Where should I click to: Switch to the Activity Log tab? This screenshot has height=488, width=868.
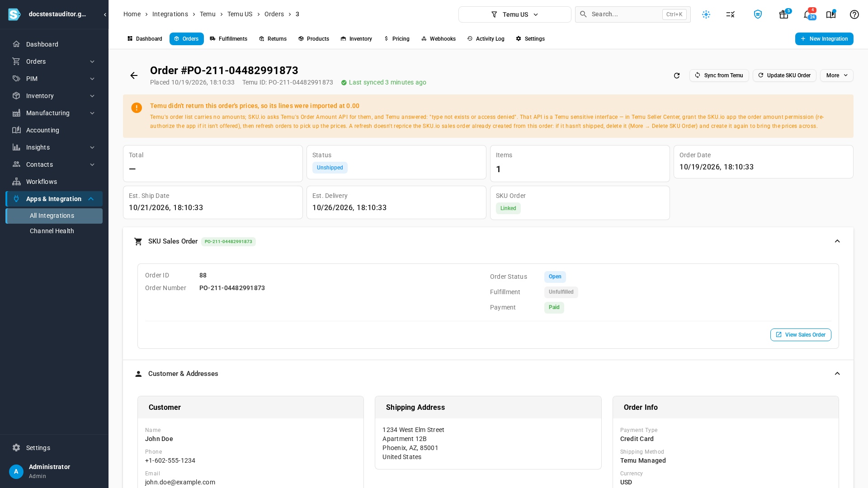tap(486, 39)
